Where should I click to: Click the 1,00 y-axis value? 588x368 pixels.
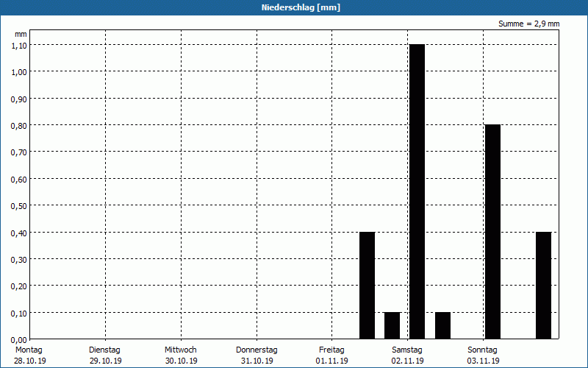point(19,72)
